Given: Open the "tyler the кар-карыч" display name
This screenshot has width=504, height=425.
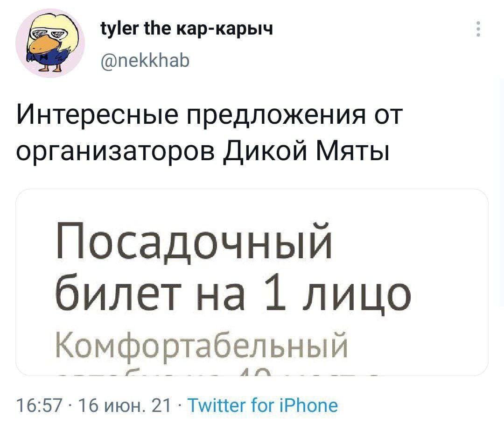Looking at the screenshot, I should pyautogui.click(x=187, y=31).
